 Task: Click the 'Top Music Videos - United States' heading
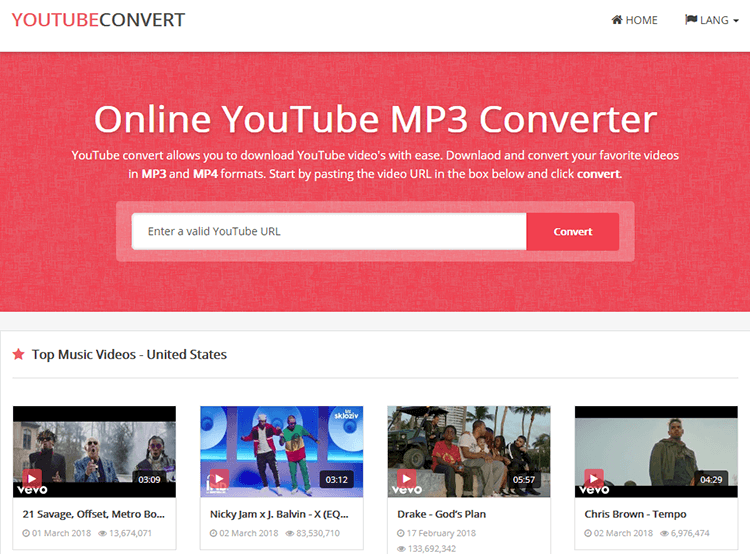click(x=129, y=355)
